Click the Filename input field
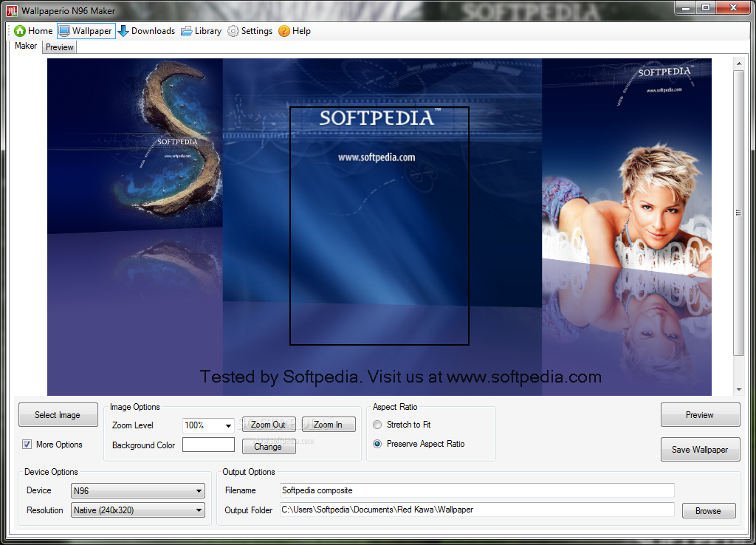 [477, 490]
